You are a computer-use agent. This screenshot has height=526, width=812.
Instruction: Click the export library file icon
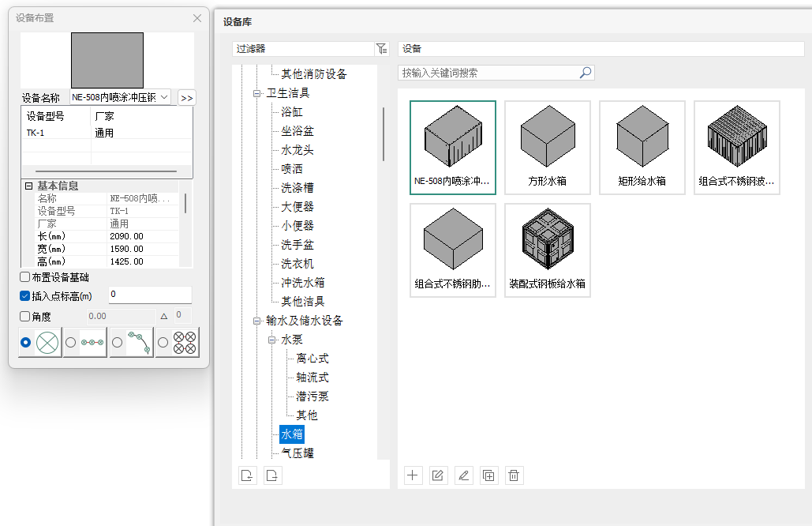tap(272, 475)
